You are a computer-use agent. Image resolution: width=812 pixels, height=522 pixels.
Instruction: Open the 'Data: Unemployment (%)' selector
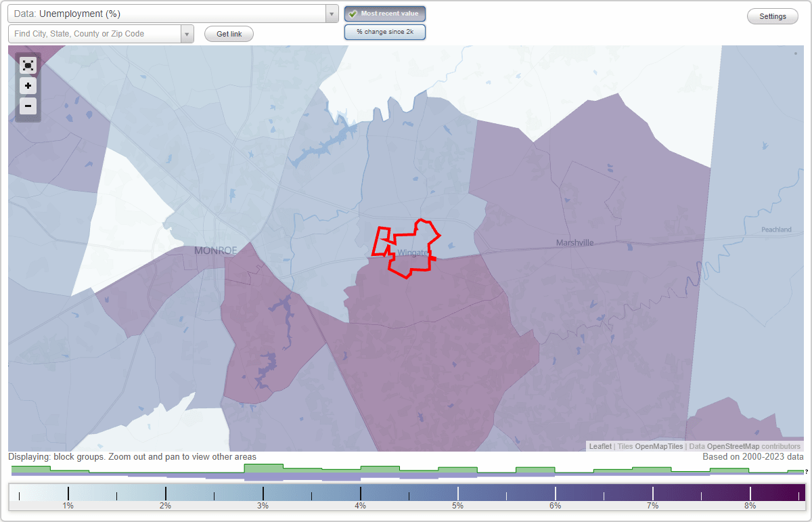(x=169, y=13)
